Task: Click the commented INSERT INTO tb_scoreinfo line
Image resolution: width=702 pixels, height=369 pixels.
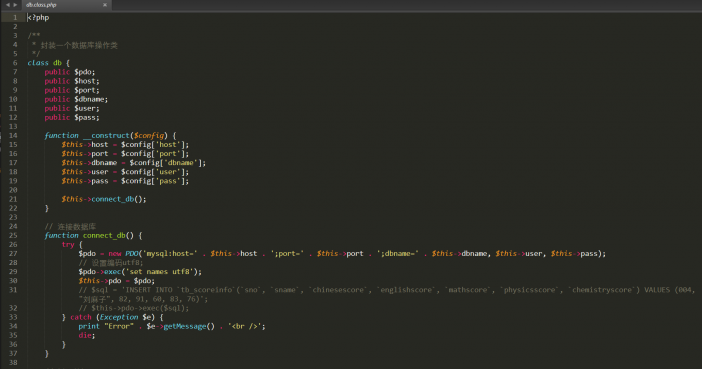Action: [387, 294]
